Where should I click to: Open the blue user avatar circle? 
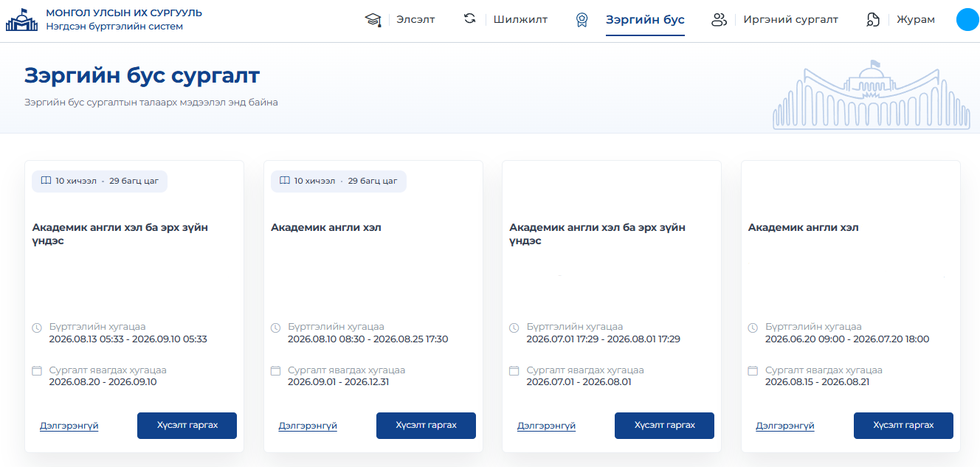coord(967,20)
